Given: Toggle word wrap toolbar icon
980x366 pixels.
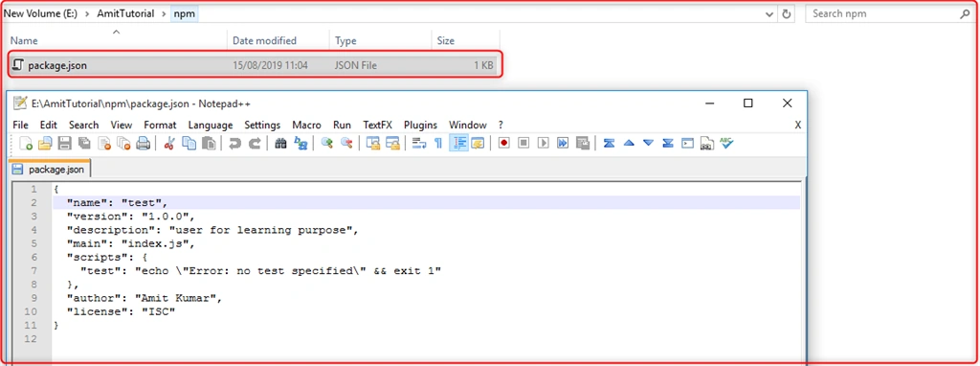Looking at the screenshot, I should click(418, 144).
